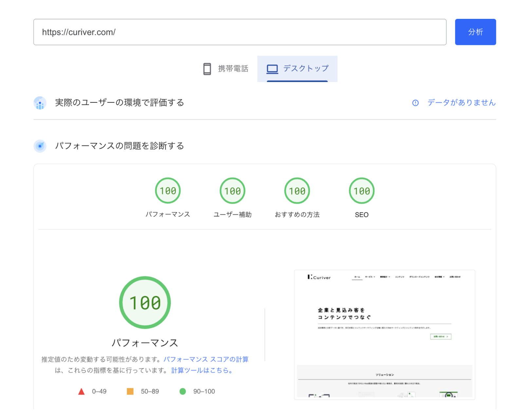Screen dimensions: 524x420
Task: Open the パフォーマンス スコアの計算 link
Action: tap(206, 359)
